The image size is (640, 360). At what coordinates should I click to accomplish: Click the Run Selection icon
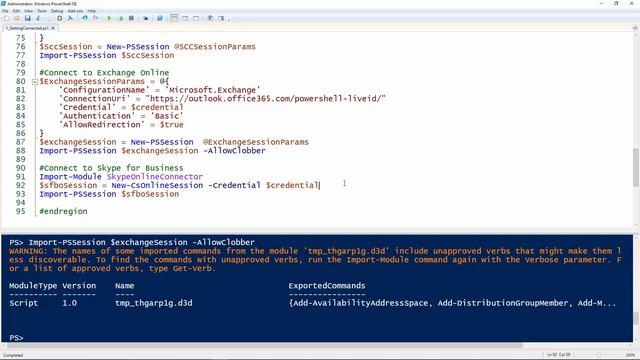(120, 18)
